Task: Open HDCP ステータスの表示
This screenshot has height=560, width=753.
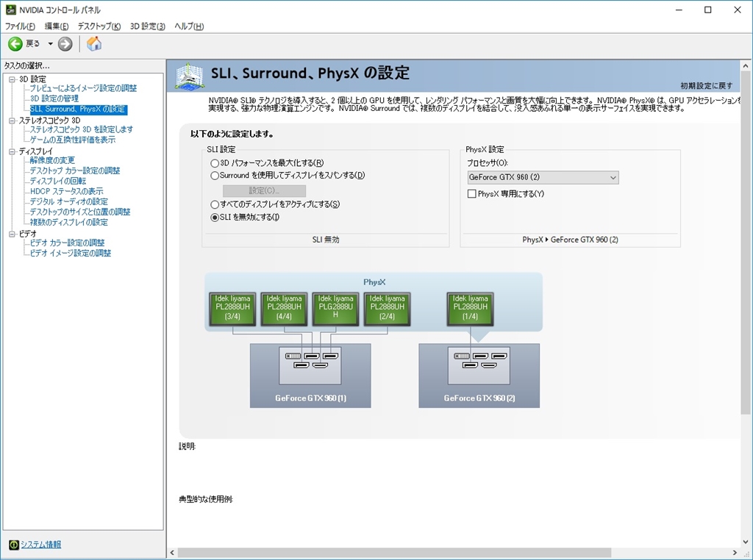Action: (x=66, y=192)
